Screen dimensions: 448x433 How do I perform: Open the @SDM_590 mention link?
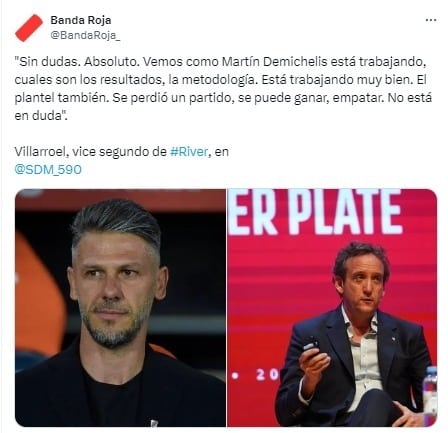(48, 170)
